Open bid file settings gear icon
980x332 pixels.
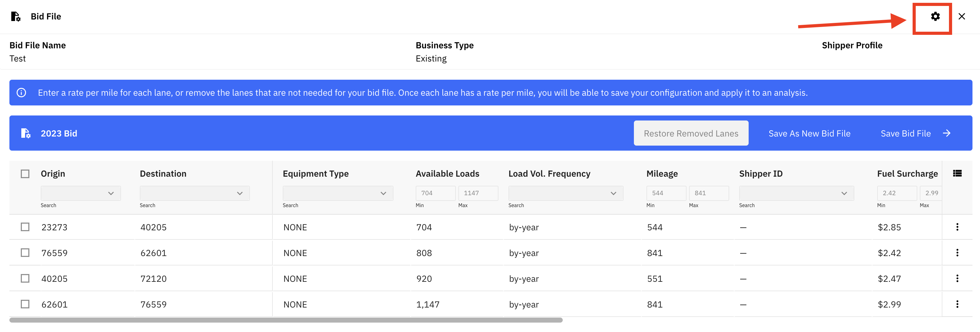pos(935,16)
